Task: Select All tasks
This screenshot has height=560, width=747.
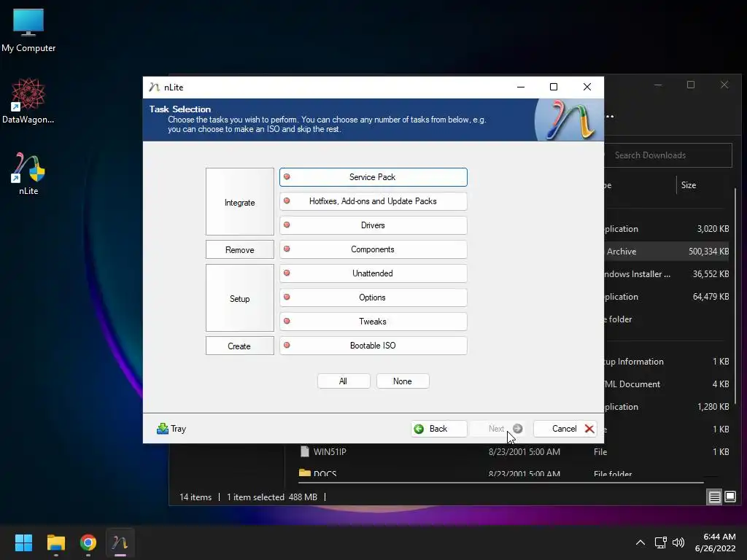Action: click(x=344, y=381)
